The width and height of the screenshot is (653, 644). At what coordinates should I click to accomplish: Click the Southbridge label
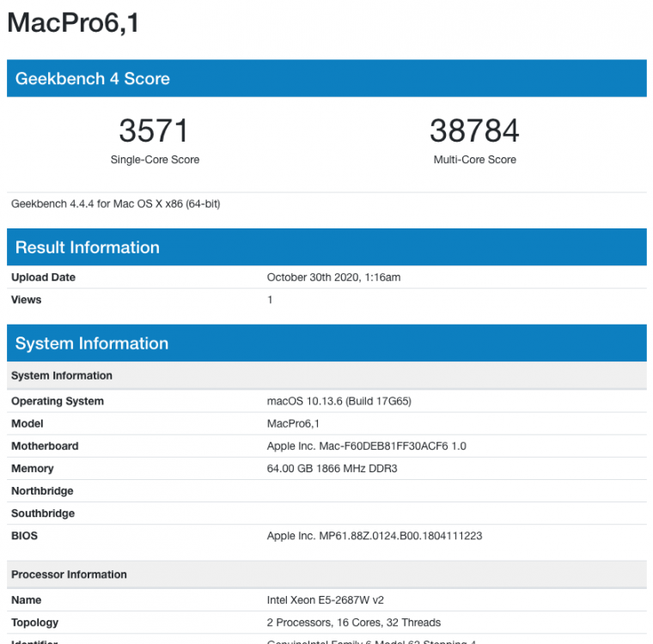tap(43, 513)
